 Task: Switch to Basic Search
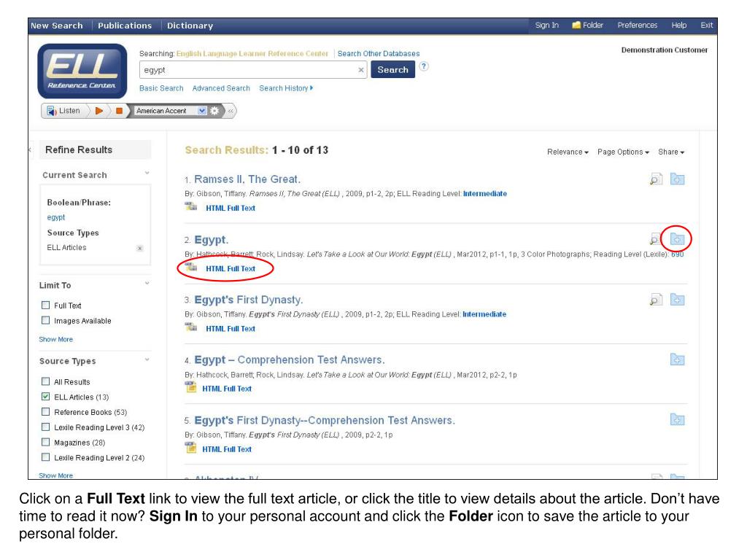point(161,88)
